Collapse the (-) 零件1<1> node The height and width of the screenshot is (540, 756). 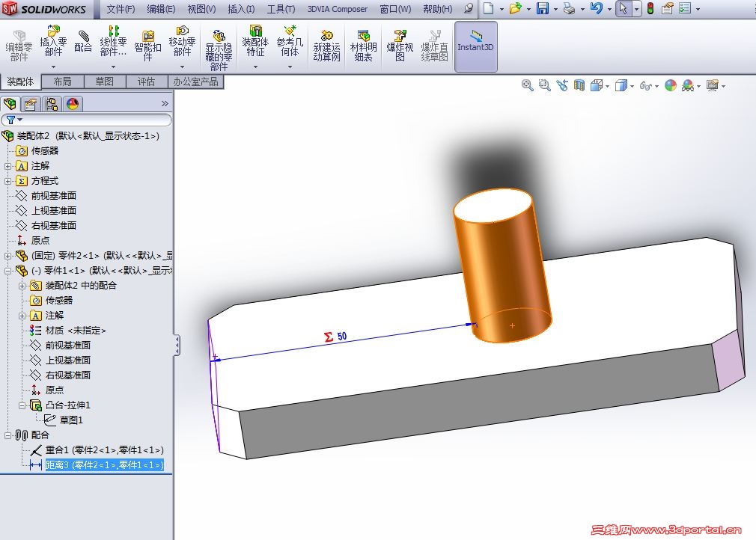[7, 271]
